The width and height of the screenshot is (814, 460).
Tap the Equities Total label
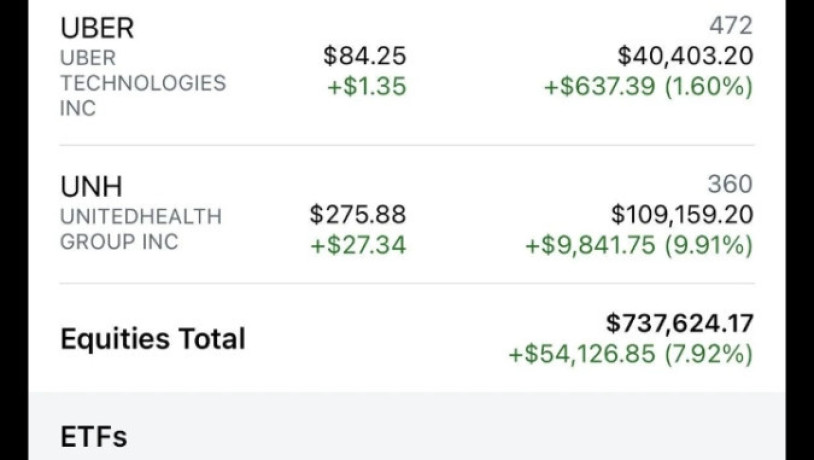(153, 339)
